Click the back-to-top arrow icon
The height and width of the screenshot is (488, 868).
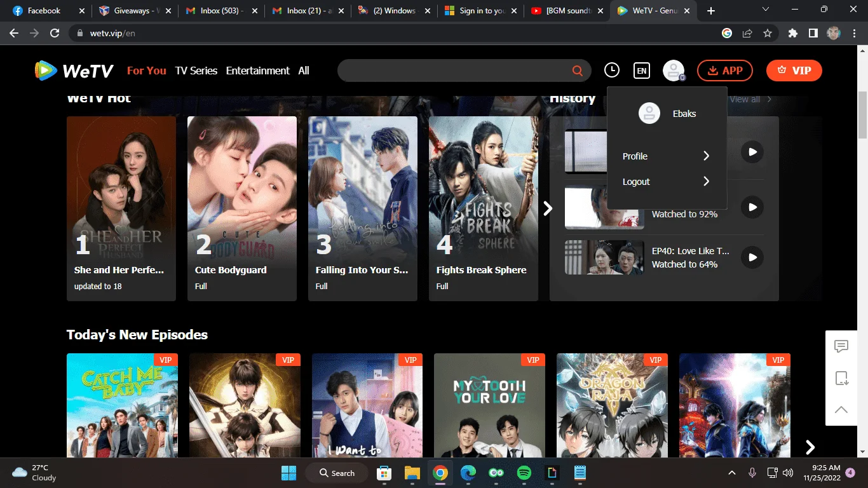(841, 410)
